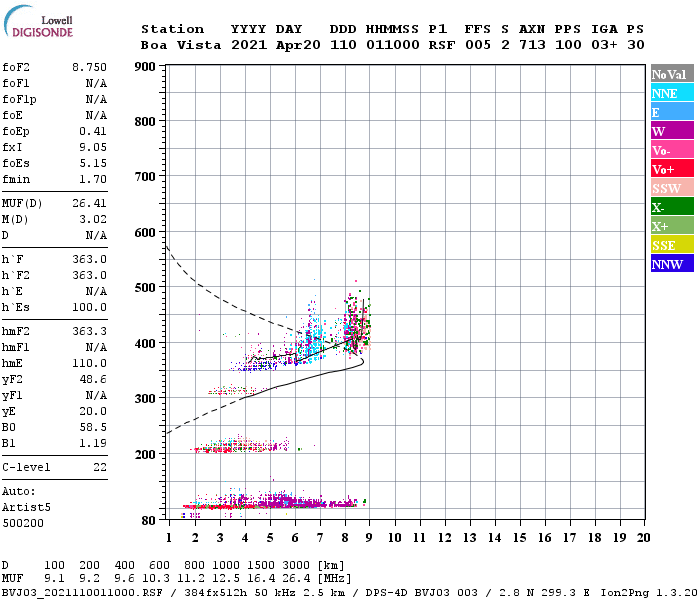Click the yF2 value 48.6
This screenshot has width=700, height=600.
click(x=93, y=380)
